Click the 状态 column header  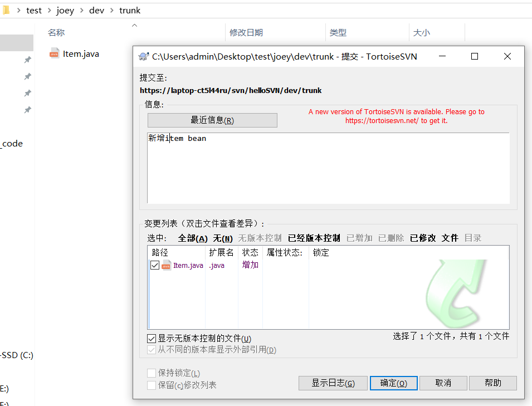click(250, 253)
